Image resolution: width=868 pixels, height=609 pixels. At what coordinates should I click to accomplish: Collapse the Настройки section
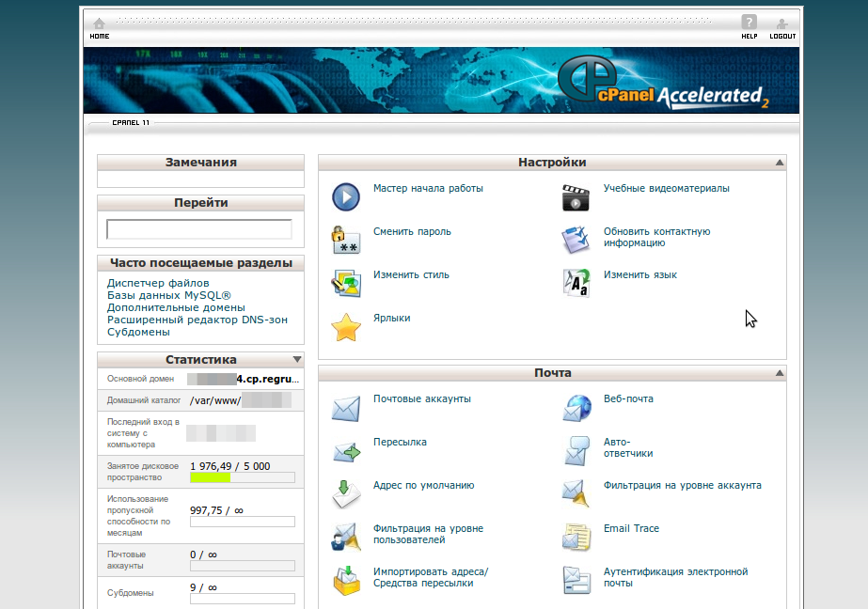click(x=779, y=163)
